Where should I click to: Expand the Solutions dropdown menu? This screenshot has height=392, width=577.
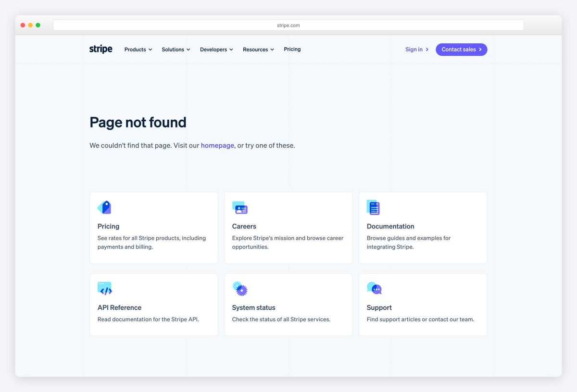point(176,50)
